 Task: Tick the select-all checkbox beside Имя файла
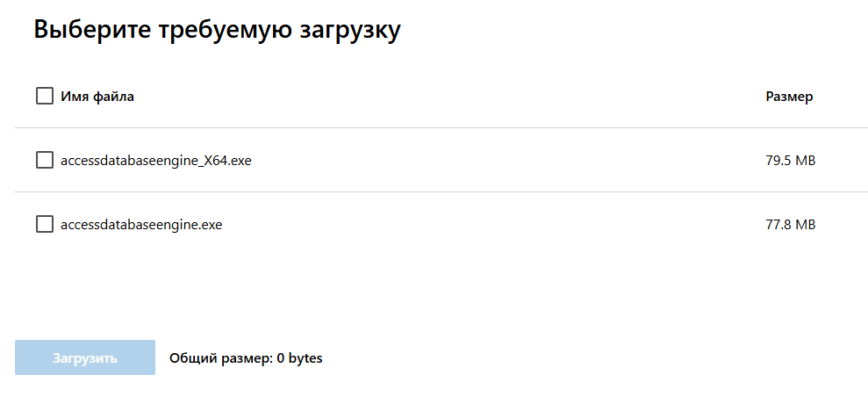45,96
